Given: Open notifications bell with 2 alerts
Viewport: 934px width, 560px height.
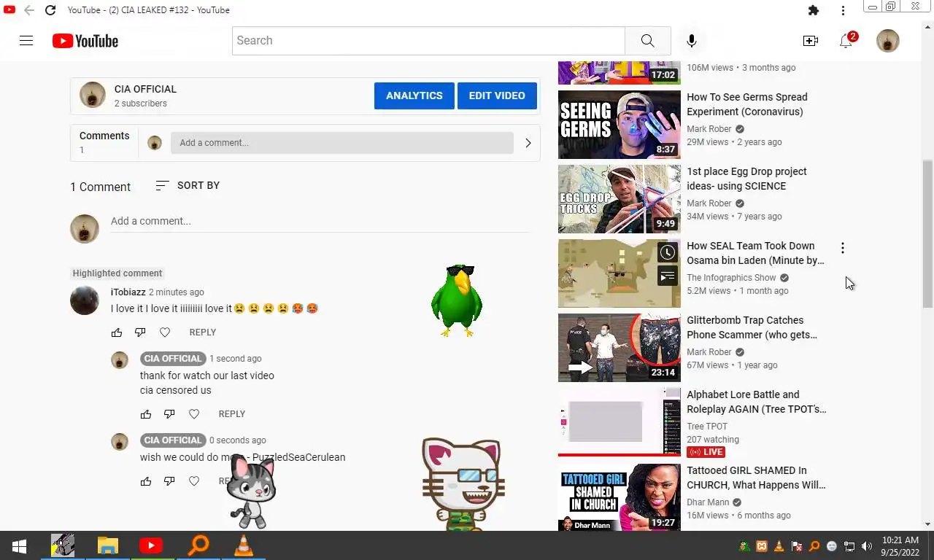Looking at the screenshot, I should click(x=846, y=41).
